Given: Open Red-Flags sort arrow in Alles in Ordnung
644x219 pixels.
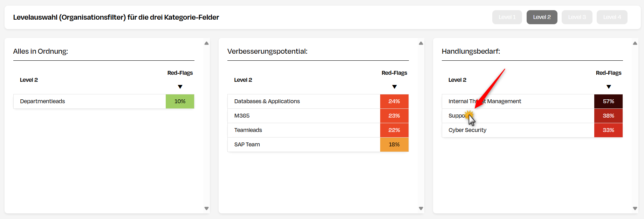Looking at the screenshot, I should [x=180, y=87].
